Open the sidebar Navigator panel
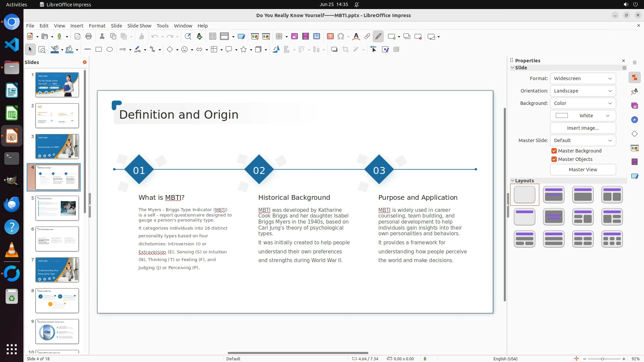Viewport: 644px width, 362px height. click(634, 120)
